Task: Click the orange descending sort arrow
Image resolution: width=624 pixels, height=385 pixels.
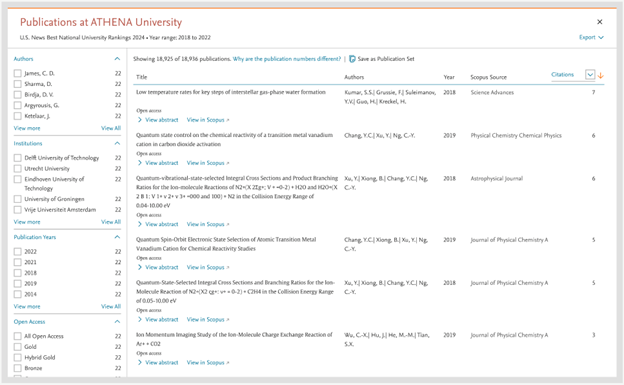Action: (x=601, y=75)
